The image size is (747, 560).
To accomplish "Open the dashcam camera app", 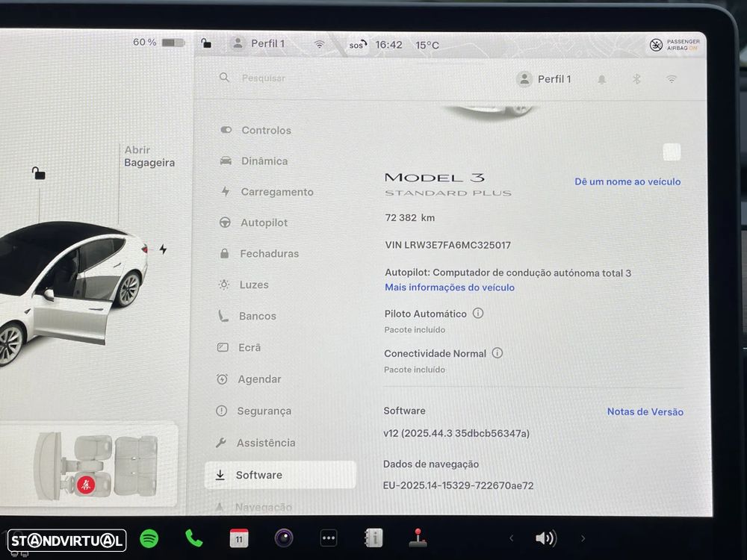I will pyautogui.click(x=284, y=538).
